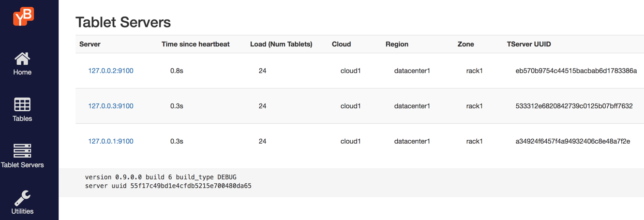
Task: Click the Tables grid icon
Action: (22, 104)
